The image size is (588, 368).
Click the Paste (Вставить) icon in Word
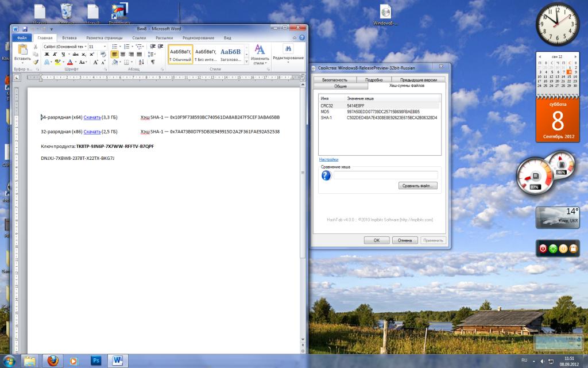(23, 49)
